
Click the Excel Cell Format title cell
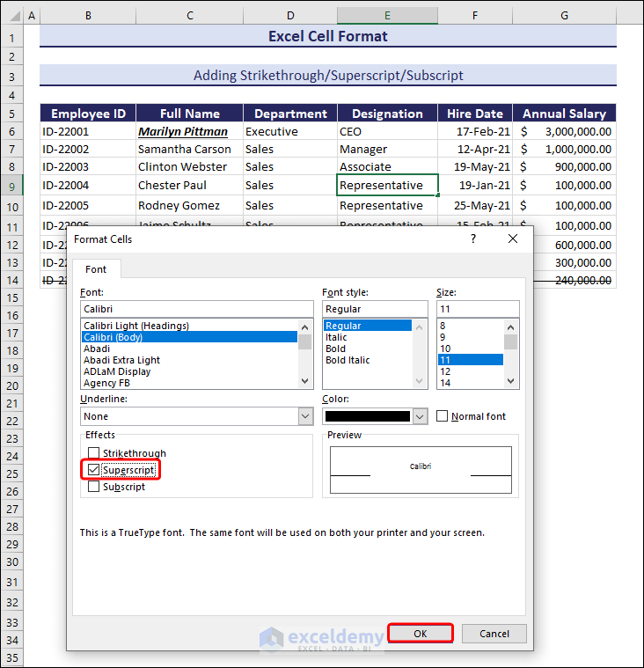click(328, 36)
